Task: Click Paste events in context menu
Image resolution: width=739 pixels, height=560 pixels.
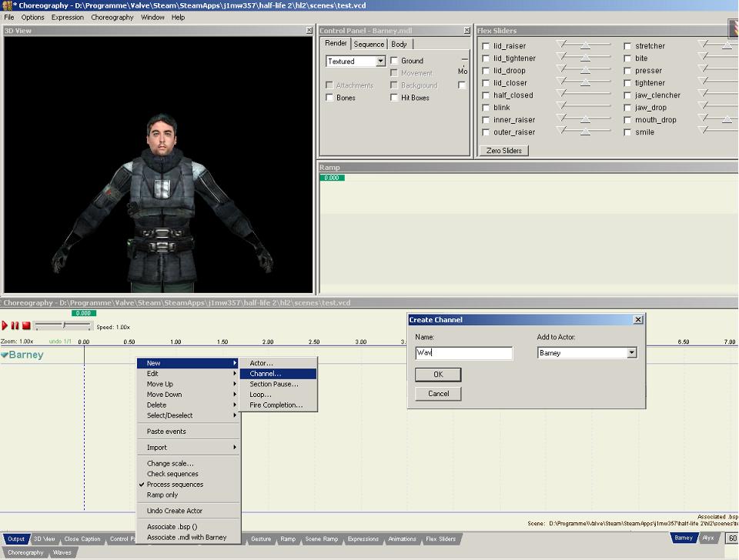Action: [188, 431]
